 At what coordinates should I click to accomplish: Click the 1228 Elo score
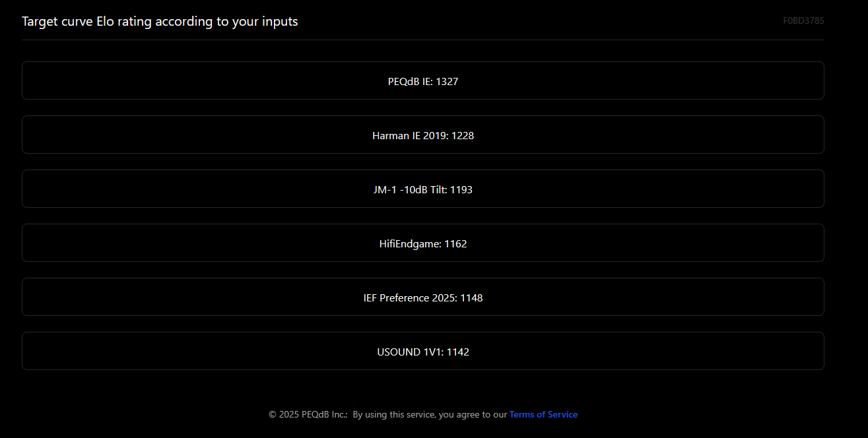[x=463, y=136]
